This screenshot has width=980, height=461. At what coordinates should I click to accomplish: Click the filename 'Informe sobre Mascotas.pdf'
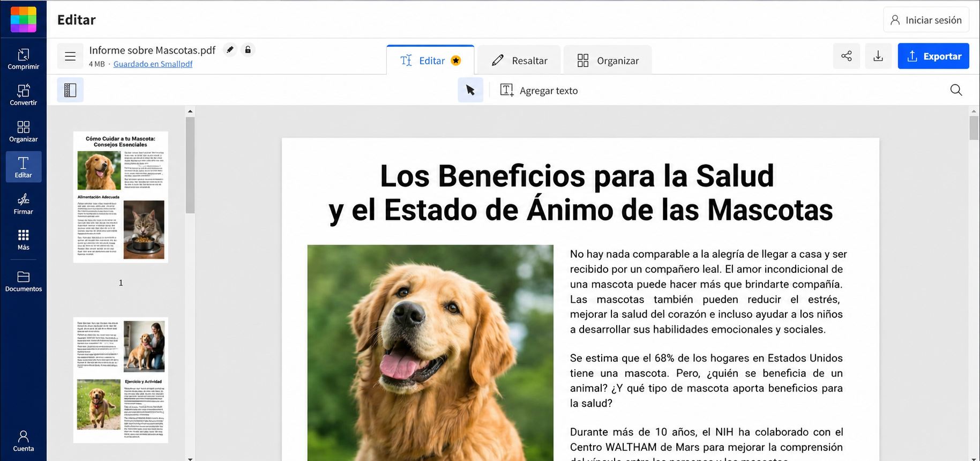(x=152, y=50)
